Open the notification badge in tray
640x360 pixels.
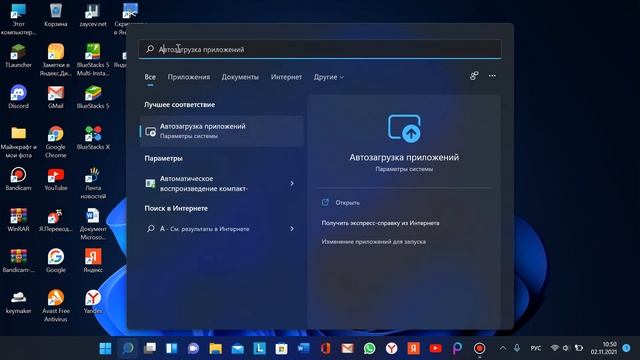627,348
